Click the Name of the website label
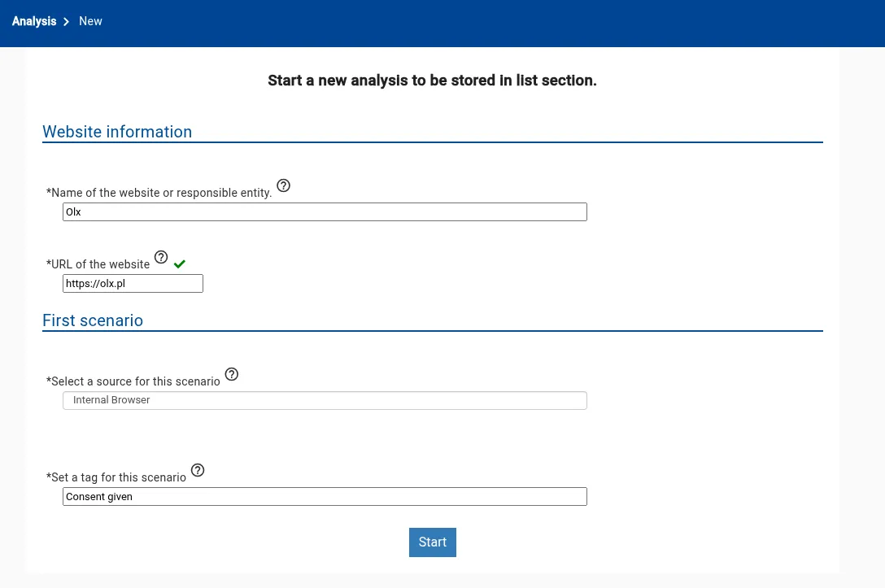 (159, 193)
